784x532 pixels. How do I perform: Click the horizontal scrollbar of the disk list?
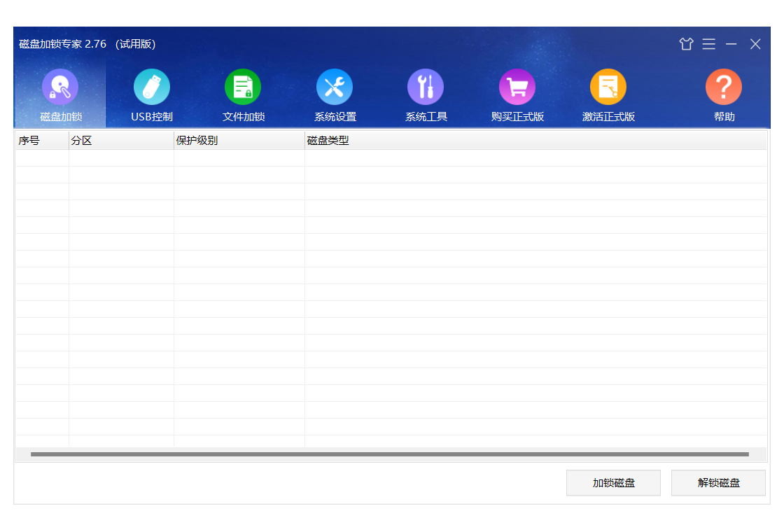tap(390, 454)
